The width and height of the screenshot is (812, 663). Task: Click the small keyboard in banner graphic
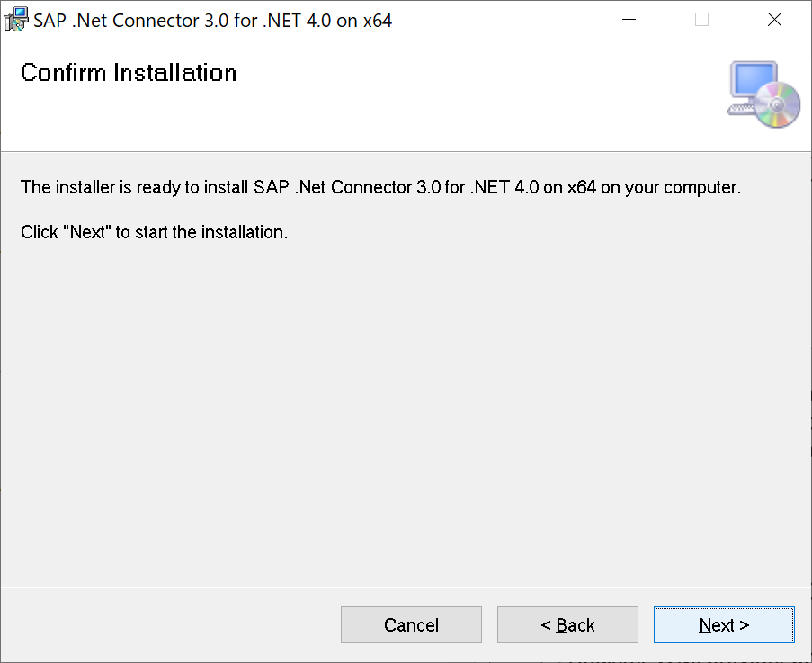(x=741, y=110)
